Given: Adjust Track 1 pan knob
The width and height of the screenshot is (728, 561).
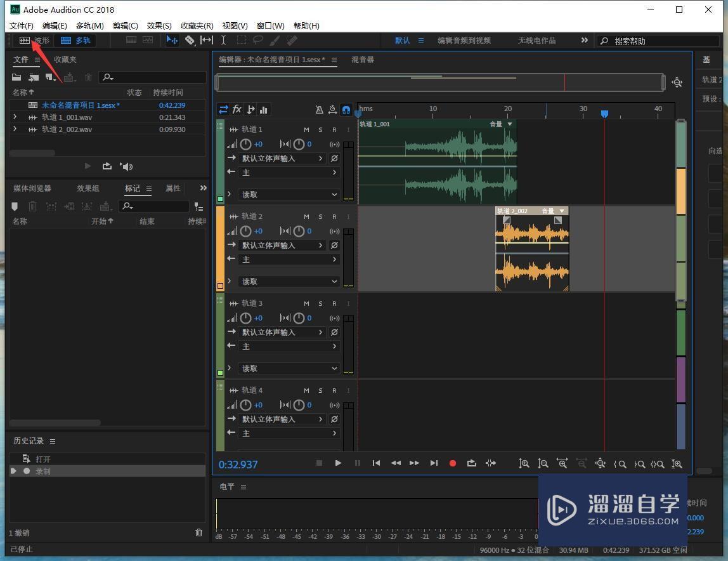Looking at the screenshot, I should point(299,145).
